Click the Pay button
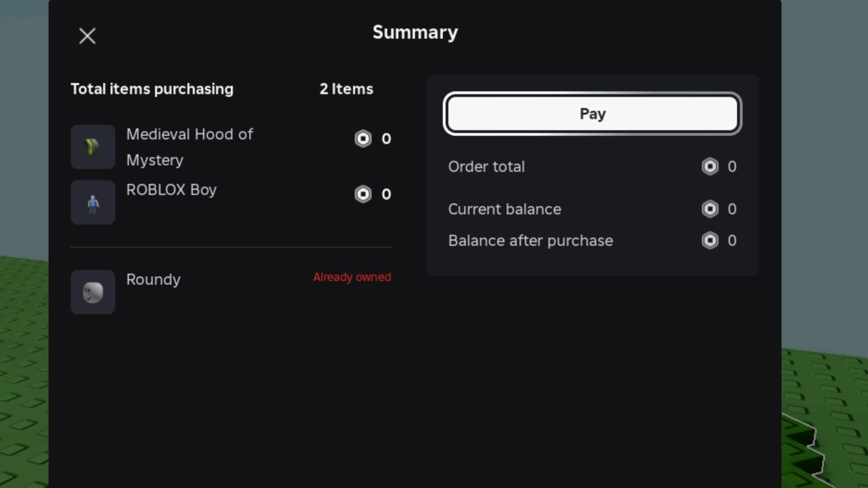Viewport: 868px width, 488px height. [592, 114]
